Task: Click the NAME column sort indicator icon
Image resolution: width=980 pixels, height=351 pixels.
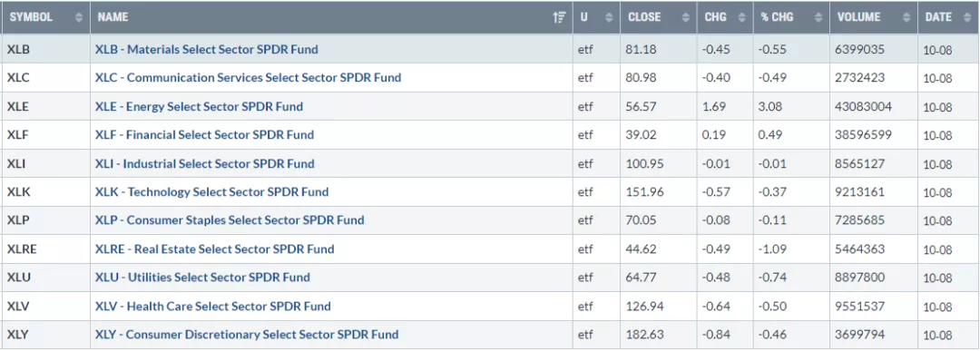Action: coord(559,17)
